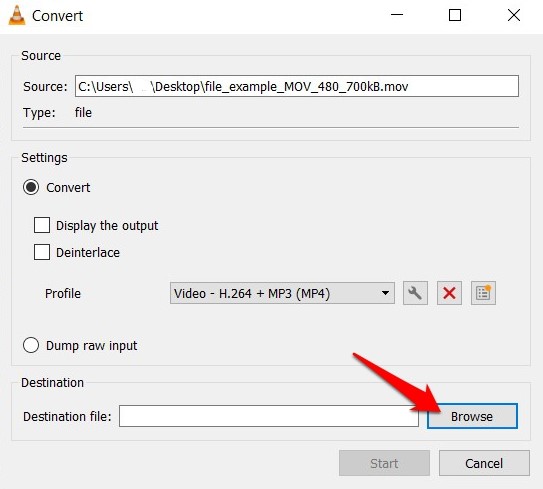
Task: Select the Dump raw input radio button
Action: 31,345
